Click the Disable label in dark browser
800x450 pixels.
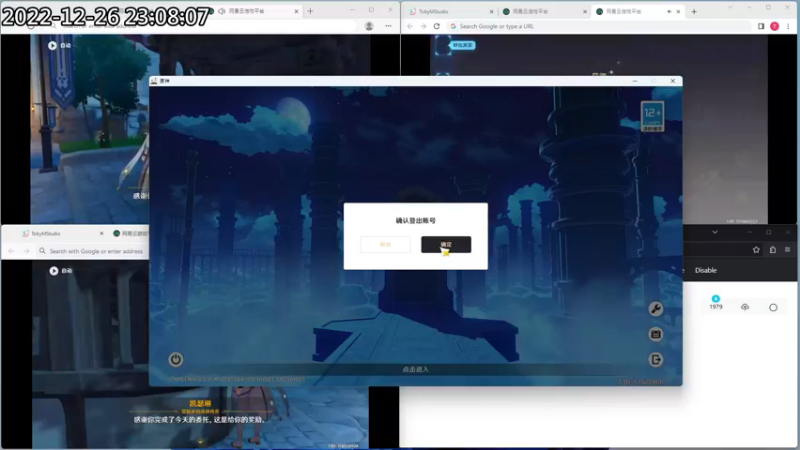tap(706, 270)
